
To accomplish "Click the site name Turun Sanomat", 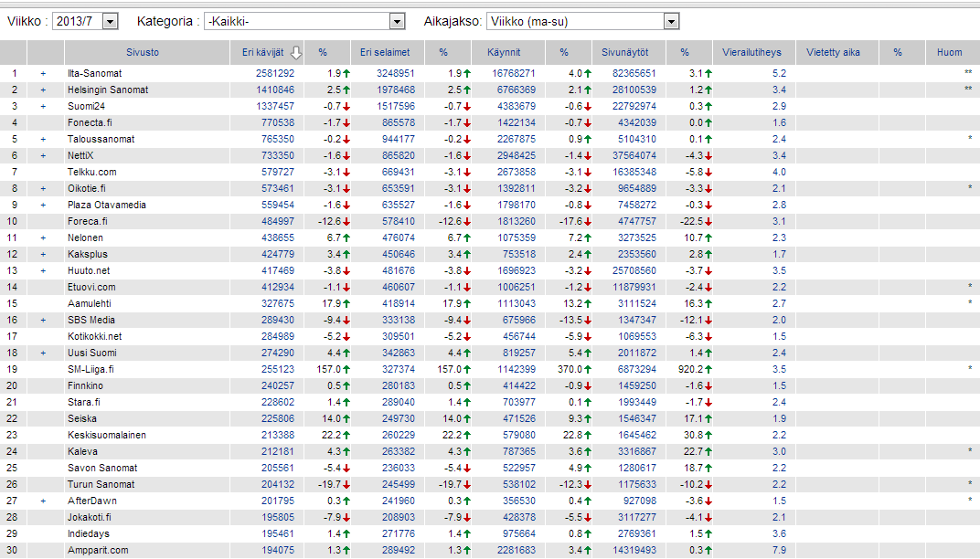I will coord(101,485).
